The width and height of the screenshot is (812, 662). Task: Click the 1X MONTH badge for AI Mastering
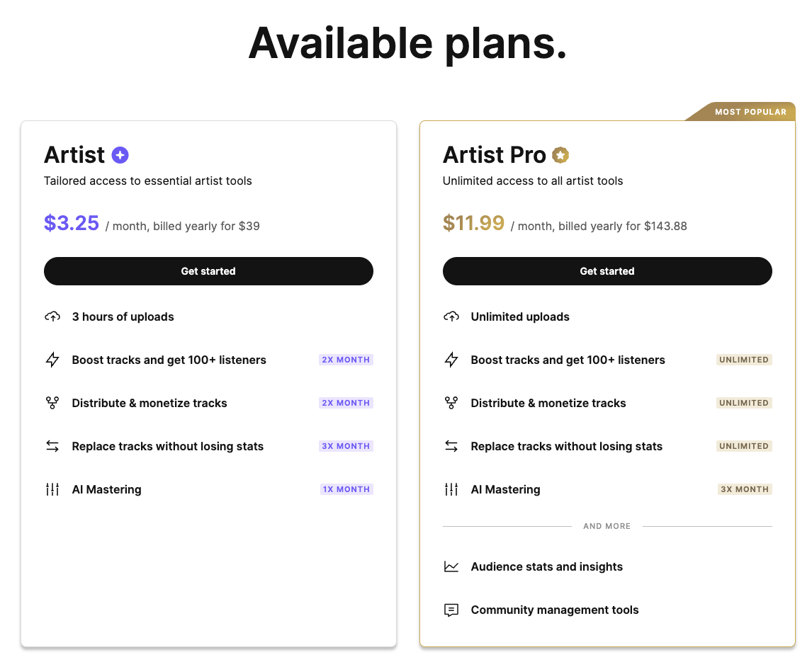pos(346,489)
